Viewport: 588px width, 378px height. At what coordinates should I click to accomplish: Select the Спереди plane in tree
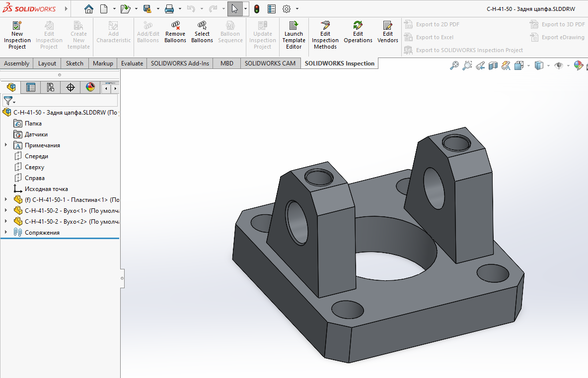[x=36, y=156]
